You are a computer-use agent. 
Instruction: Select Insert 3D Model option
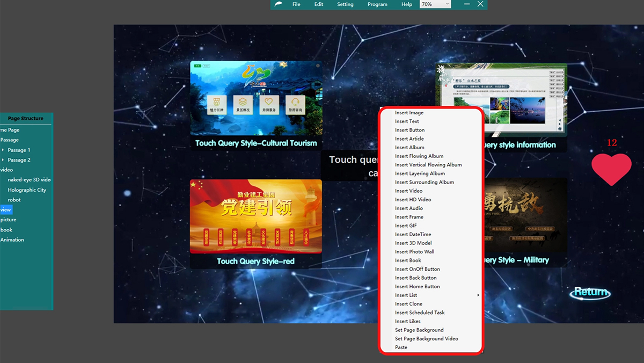(x=413, y=243)
